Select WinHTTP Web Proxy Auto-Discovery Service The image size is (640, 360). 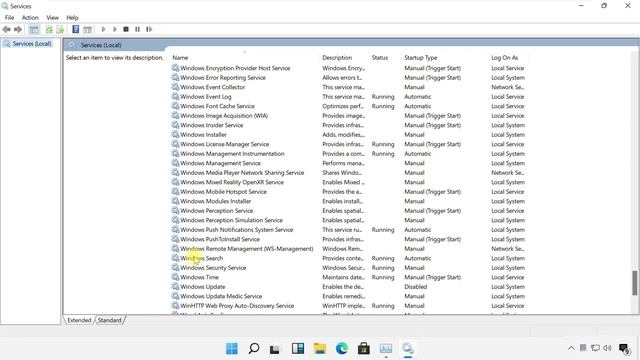tap(237, 306)
